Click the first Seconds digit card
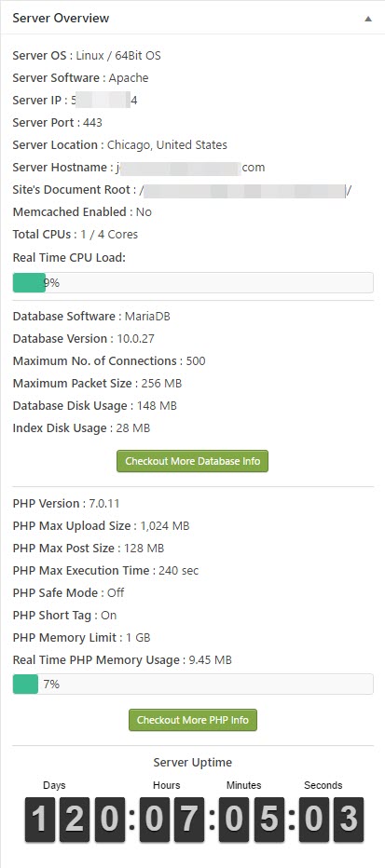 (x=314, y=820)
